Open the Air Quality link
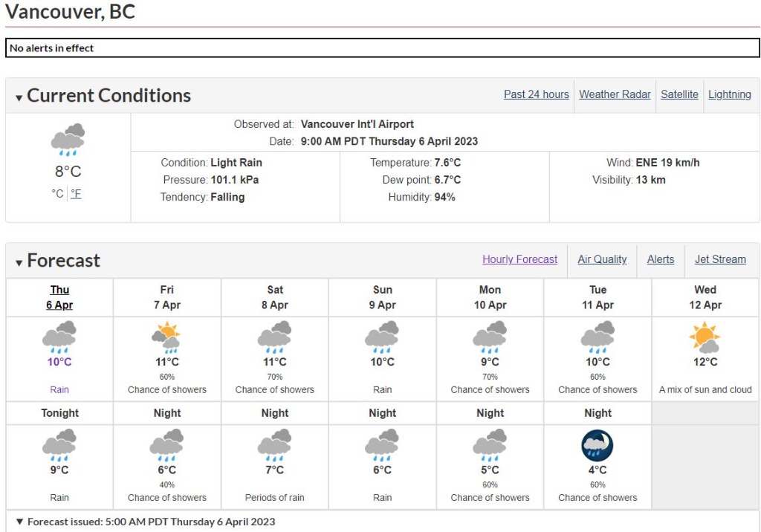 point(602,259)
